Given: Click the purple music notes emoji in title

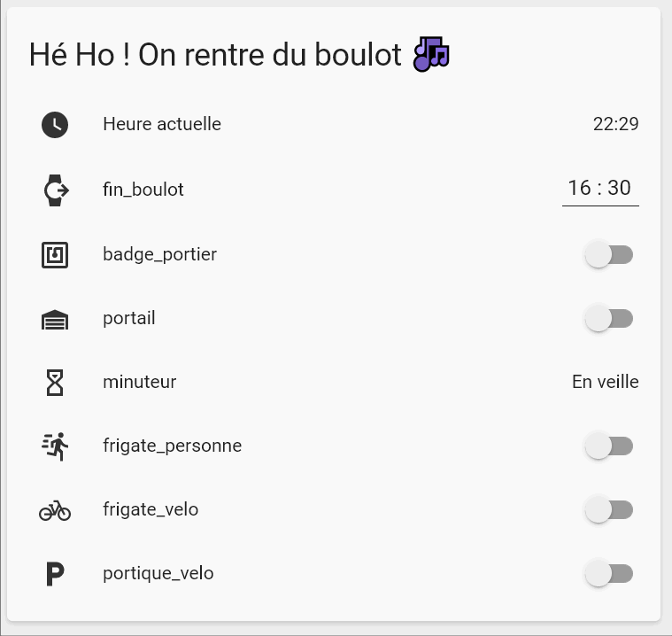Looking at the screenshot, I should coord(431,54).
